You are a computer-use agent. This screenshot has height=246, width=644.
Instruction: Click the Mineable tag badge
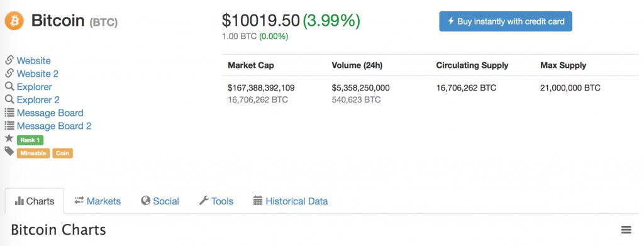point(33,153)
